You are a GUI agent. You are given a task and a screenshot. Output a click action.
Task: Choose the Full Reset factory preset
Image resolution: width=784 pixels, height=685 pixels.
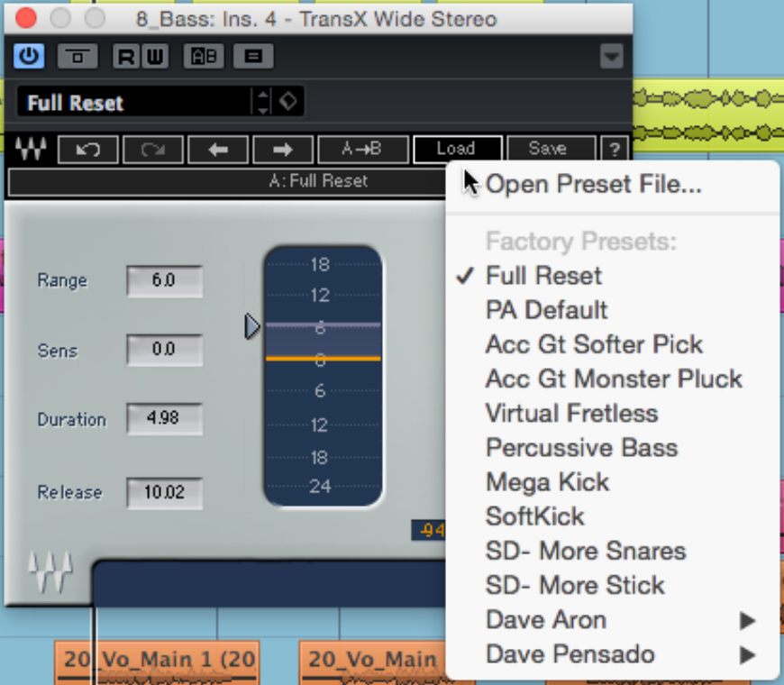(613, 276)
